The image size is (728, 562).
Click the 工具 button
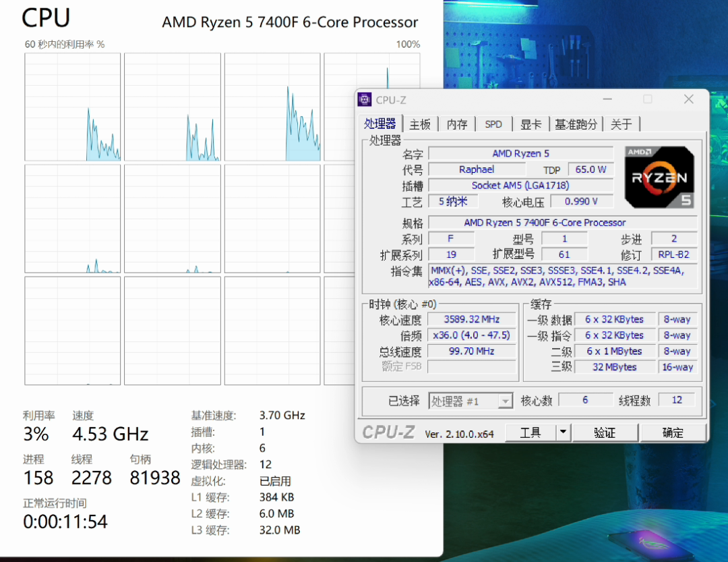click(530, 432)
